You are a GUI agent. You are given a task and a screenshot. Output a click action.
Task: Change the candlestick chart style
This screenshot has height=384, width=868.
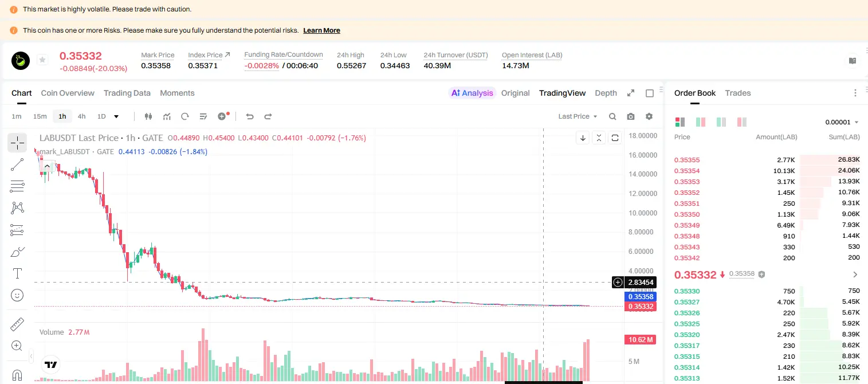point(148,116)
